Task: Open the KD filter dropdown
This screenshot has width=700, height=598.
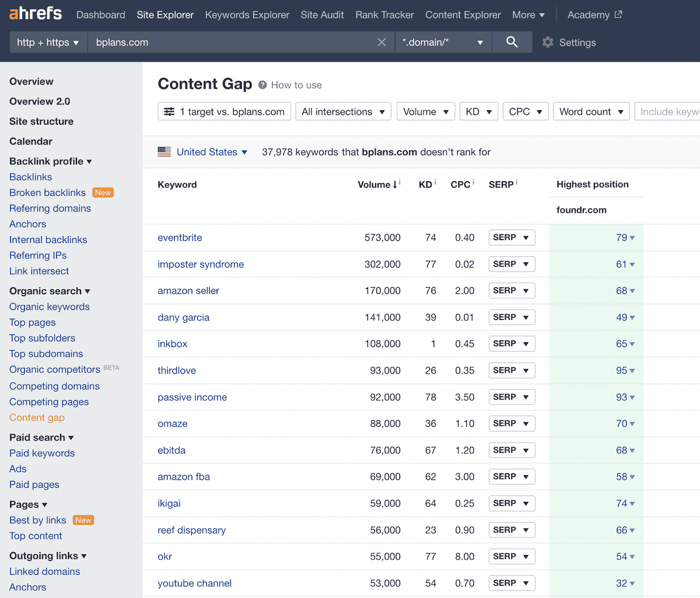Action: [x=479, y=111]
